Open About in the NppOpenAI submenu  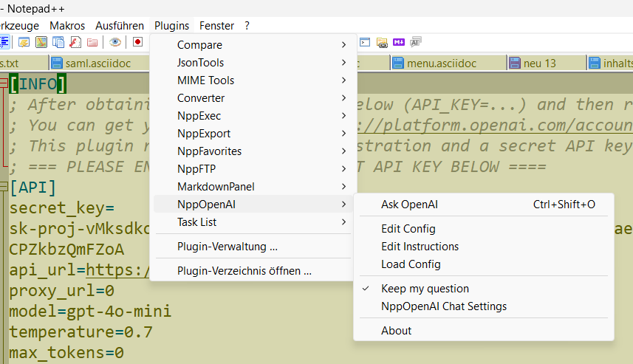pyautogui.click(x=484, y=331)
